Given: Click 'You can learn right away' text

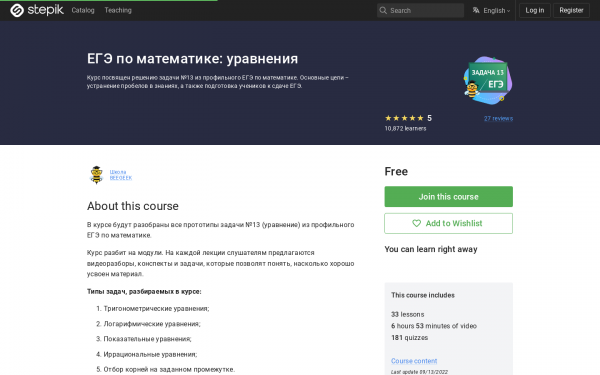Looking at the screenshot, I should 431,249.
